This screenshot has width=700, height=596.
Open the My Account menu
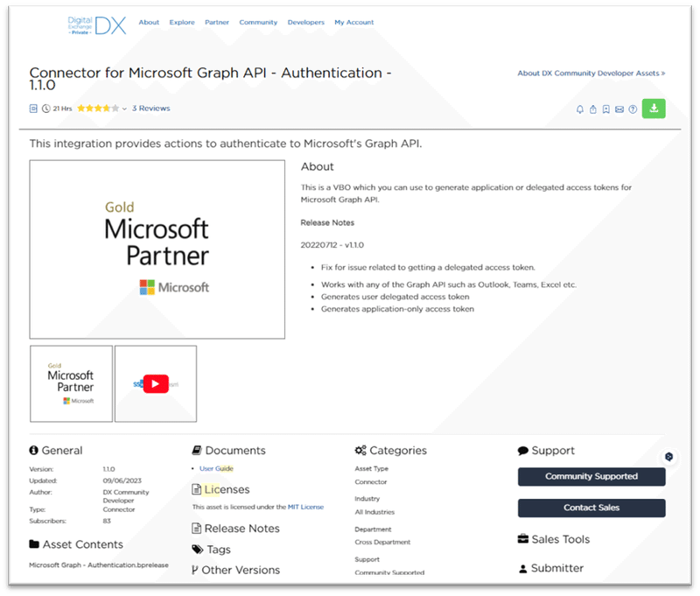point(354,23)
